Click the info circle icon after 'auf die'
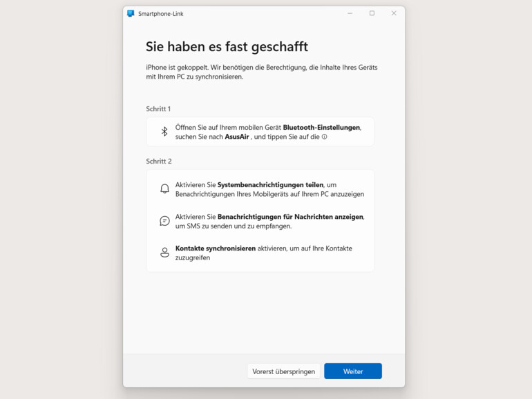Image resolution: width=532 pixels, height=399 pixels. pos(324,137)
